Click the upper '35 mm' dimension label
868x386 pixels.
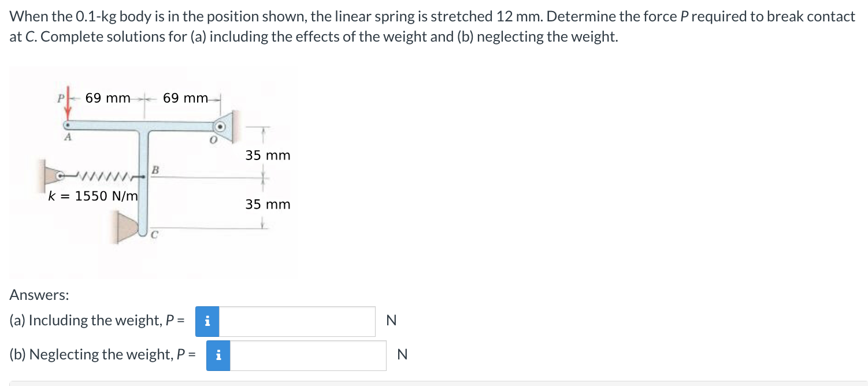click(x=268, y=155)
